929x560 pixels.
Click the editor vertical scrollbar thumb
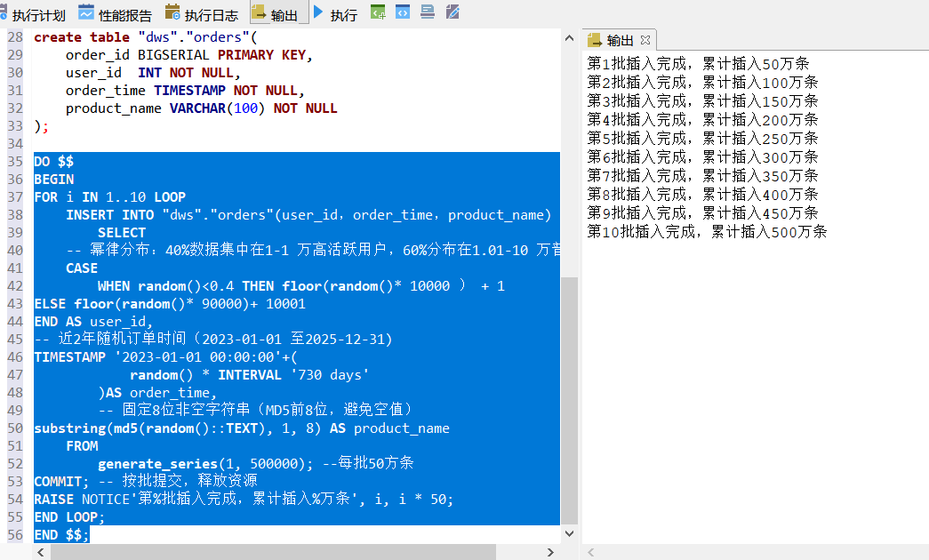coord(569,400)
